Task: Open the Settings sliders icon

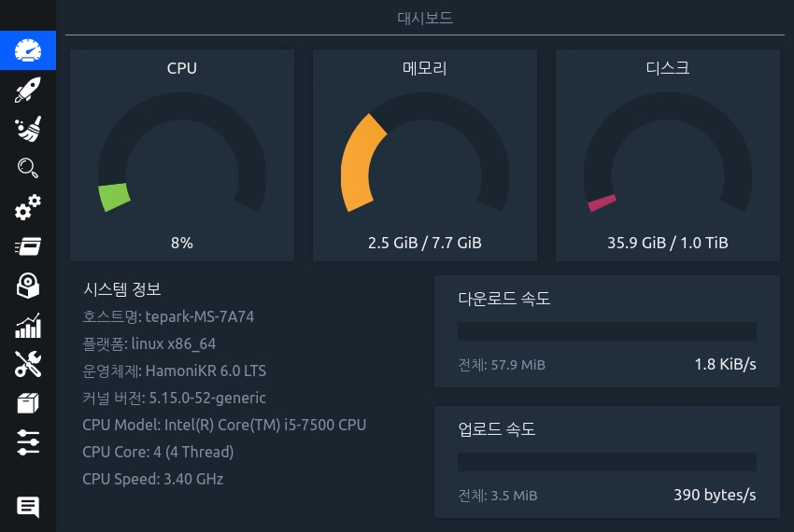Action: (x=28, y=442)
